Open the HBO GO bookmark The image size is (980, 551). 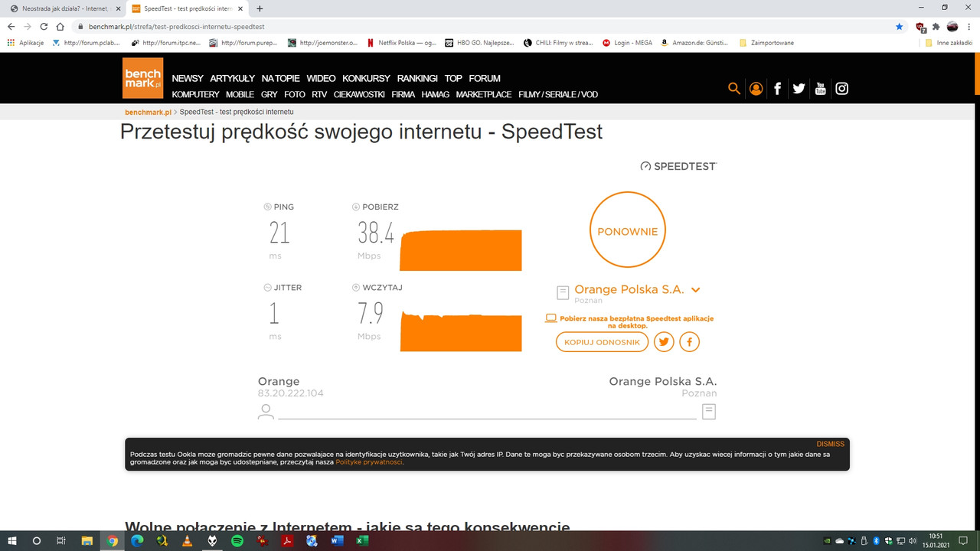pos(479,43)
